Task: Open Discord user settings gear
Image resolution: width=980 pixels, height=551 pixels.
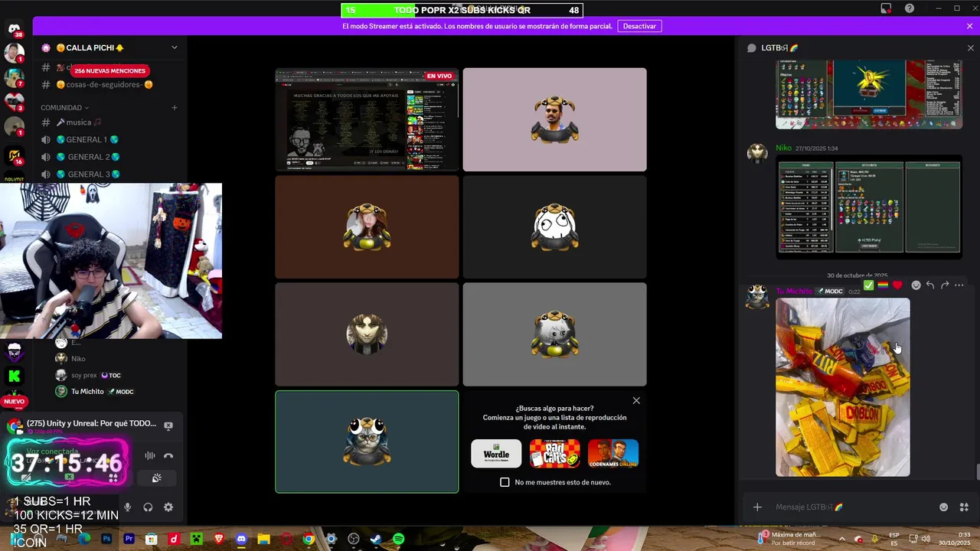Action: 168,507
